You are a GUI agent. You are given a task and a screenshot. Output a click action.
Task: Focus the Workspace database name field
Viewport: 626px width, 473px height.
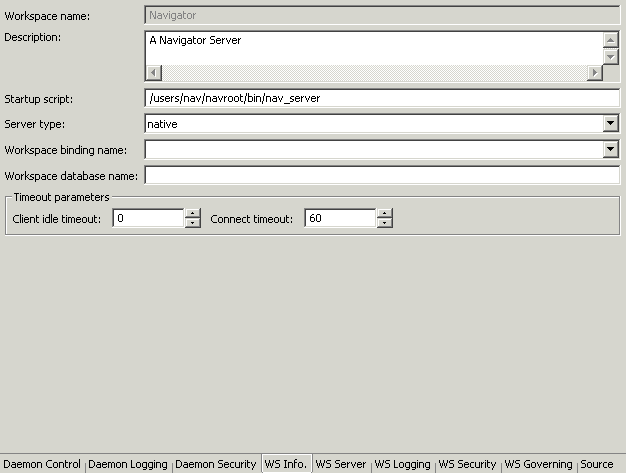(x=382, y=175)
